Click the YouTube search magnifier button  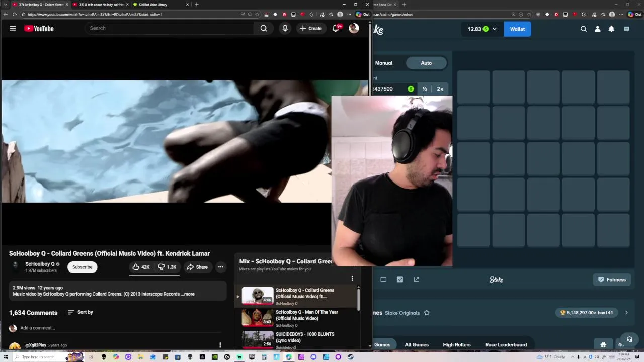(x=264, y=28)
